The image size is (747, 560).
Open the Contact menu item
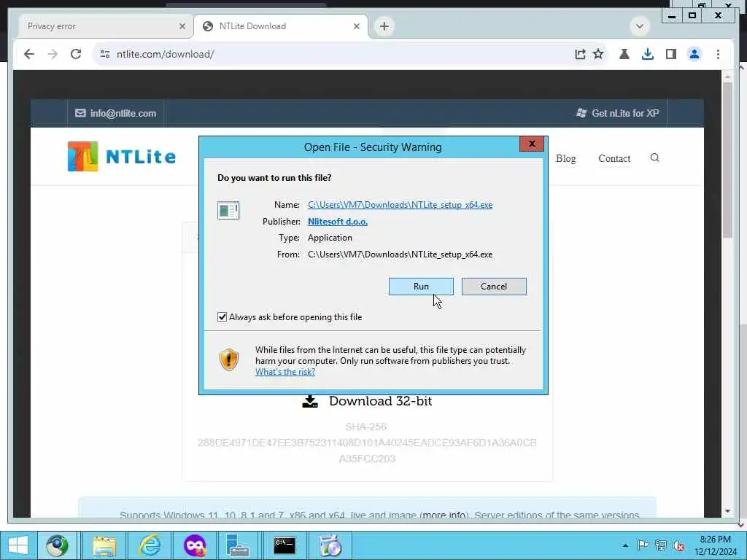coord(614,158)
